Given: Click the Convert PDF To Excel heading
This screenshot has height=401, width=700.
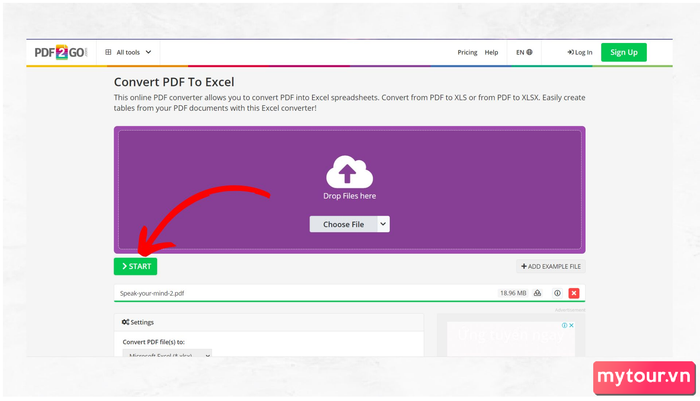Looking at the screenshot, I should pos(174,82).
